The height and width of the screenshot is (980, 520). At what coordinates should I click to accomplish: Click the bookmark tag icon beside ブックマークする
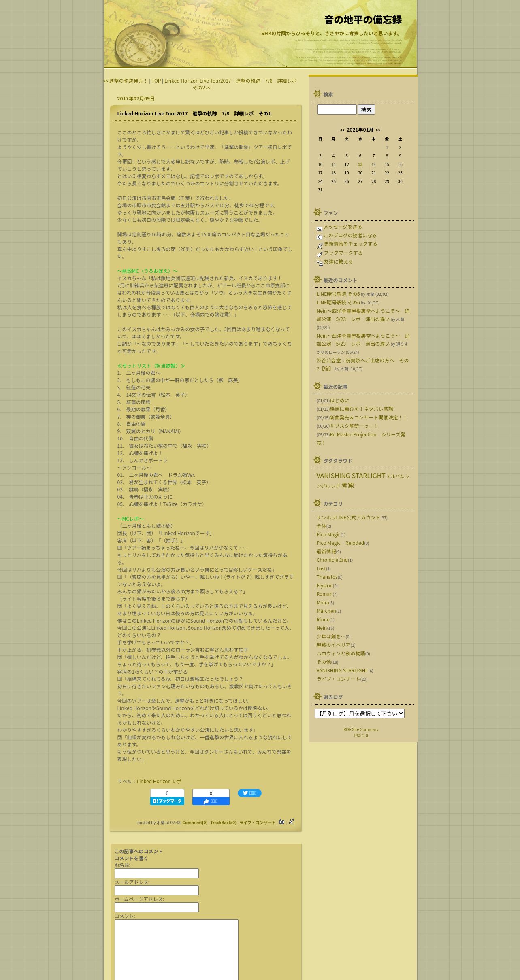(x=320, y=254)
